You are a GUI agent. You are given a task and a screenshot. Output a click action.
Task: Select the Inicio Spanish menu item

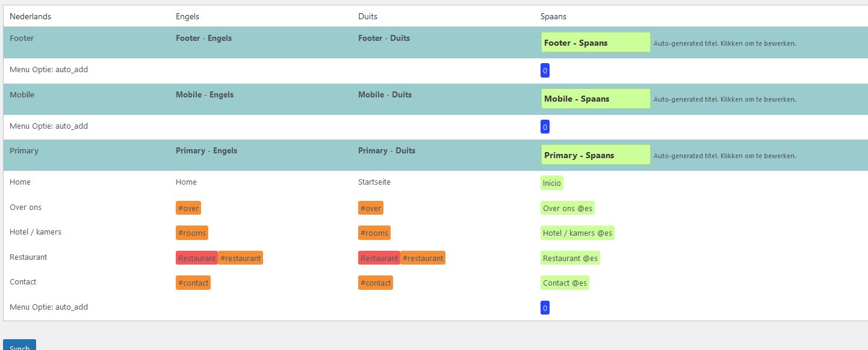click(551, 183)
